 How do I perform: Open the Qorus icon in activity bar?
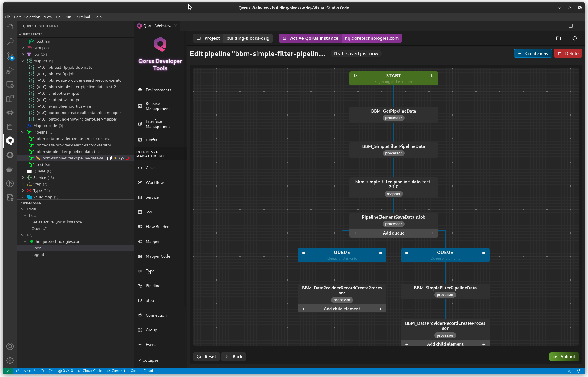tap(10, 141)
